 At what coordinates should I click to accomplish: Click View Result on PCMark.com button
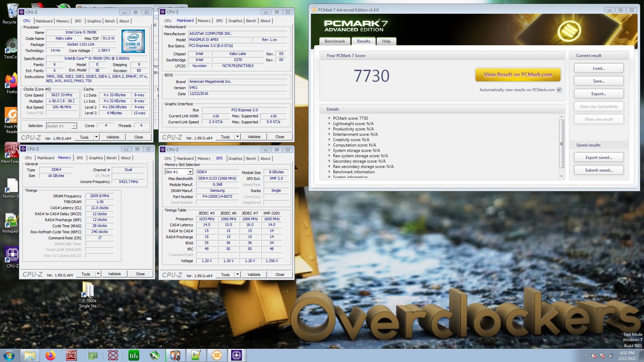coord(518,75)
